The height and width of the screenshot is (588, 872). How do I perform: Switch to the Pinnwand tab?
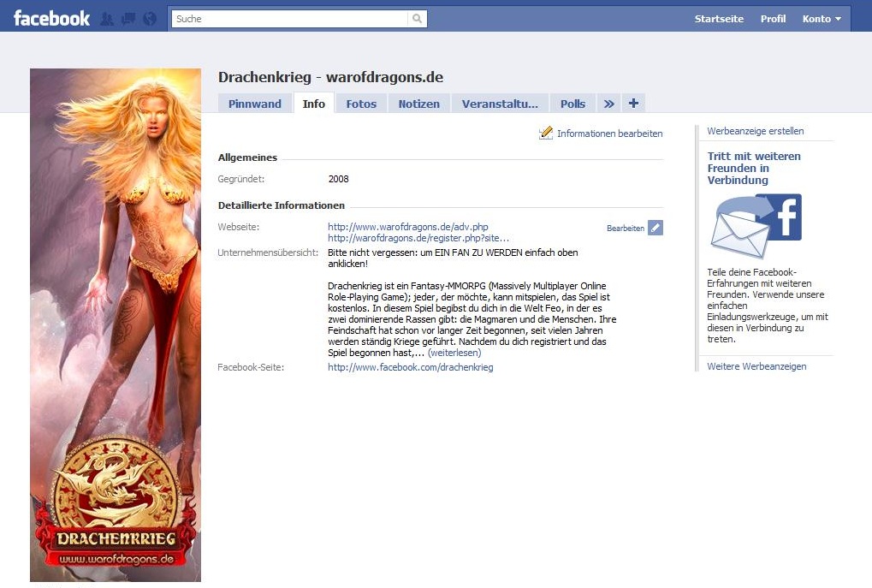click(x=255, y=104)
